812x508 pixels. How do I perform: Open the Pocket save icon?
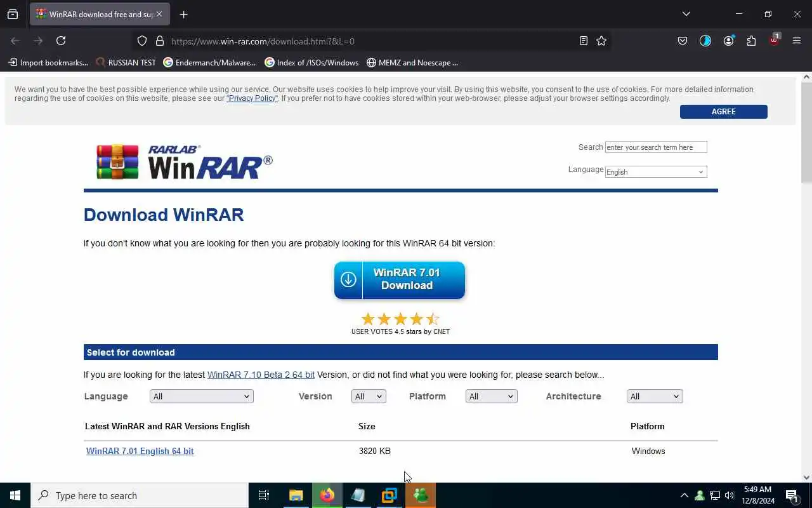tap(683, 41)
